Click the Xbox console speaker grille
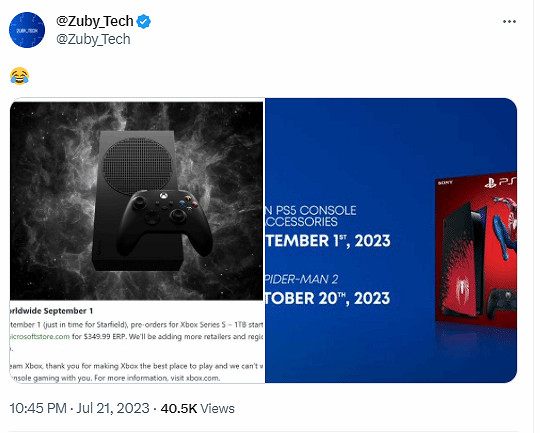Viewport: 540px width, 433px height. coord(138,166)
